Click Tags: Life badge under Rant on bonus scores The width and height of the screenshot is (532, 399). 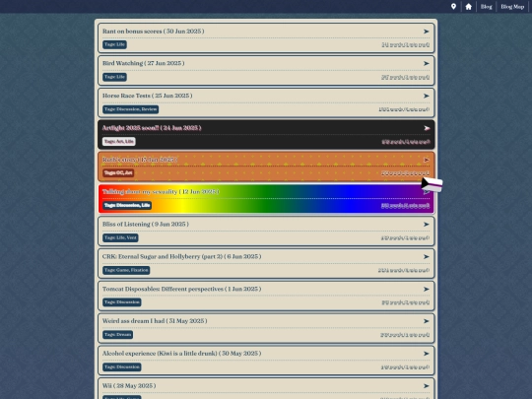(x=114, y=44)
